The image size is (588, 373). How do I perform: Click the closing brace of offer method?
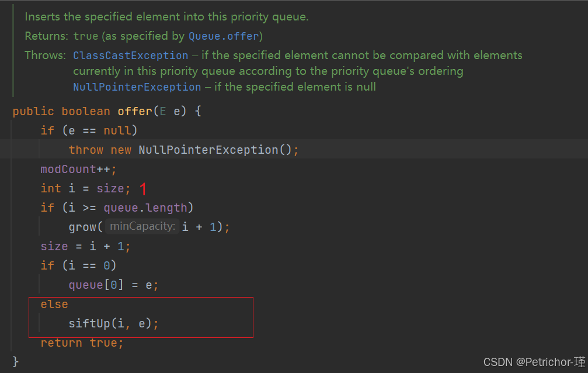[x=15, y=361]
